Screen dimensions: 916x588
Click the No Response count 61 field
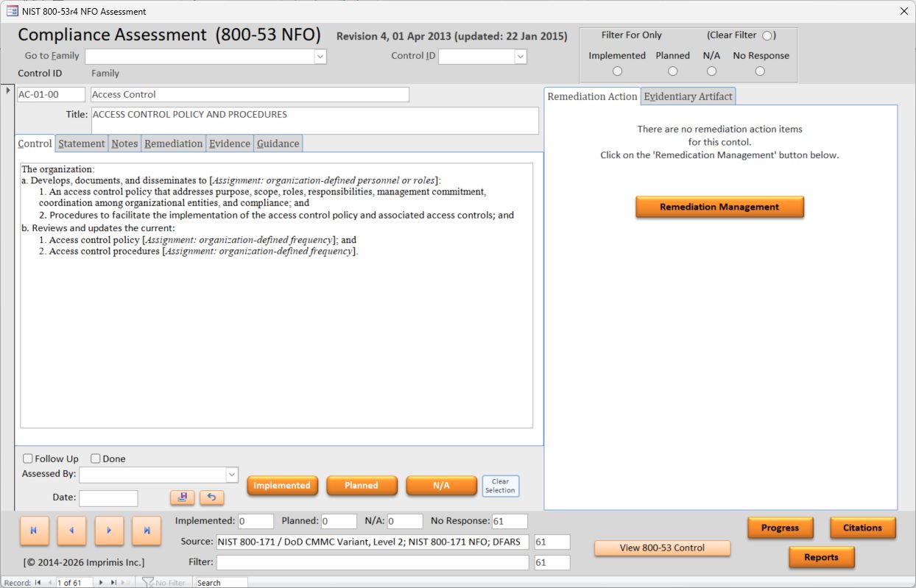(510, 521)
